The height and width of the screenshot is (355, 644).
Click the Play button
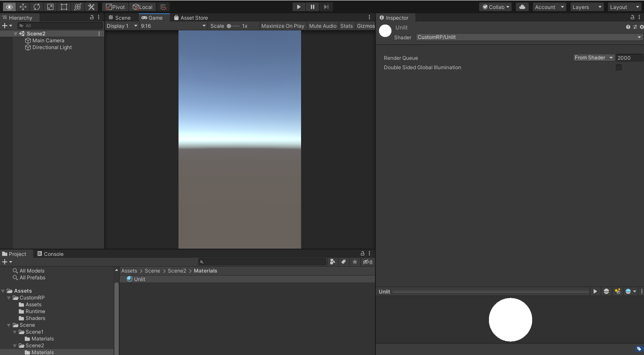click(x=299, y=7)
